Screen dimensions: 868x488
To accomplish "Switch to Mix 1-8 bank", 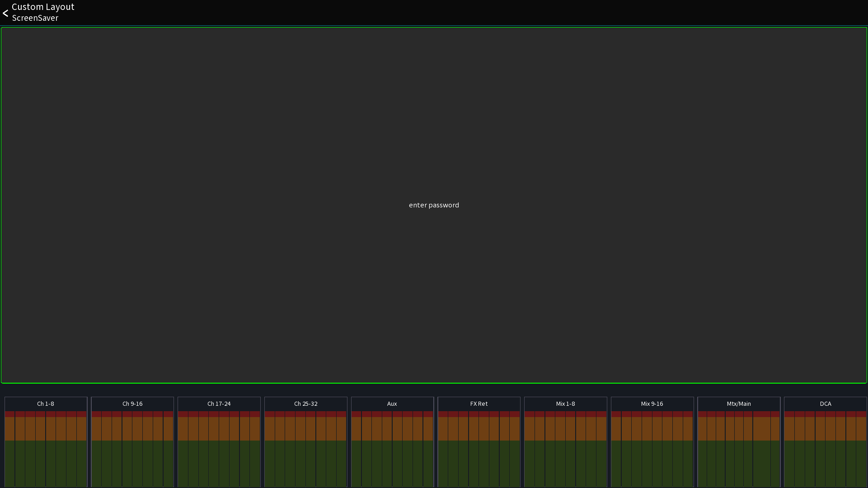I will click(x=566, y=404).
